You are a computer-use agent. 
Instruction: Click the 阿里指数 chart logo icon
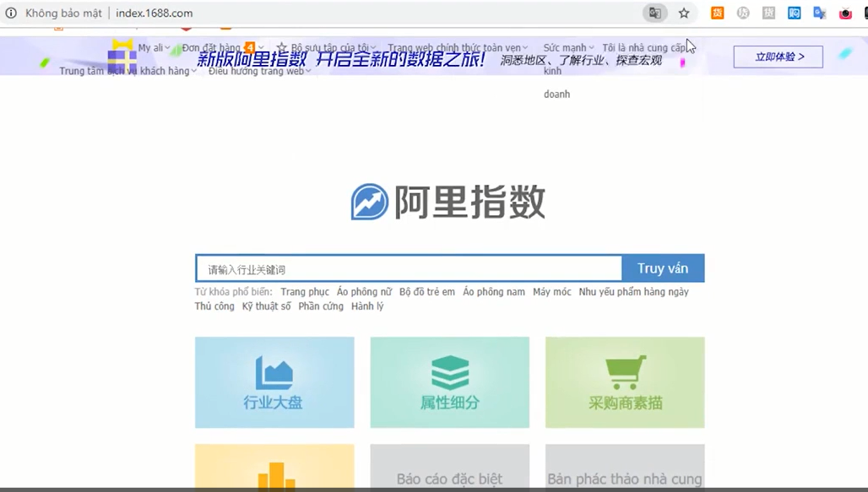coord(370,202)
